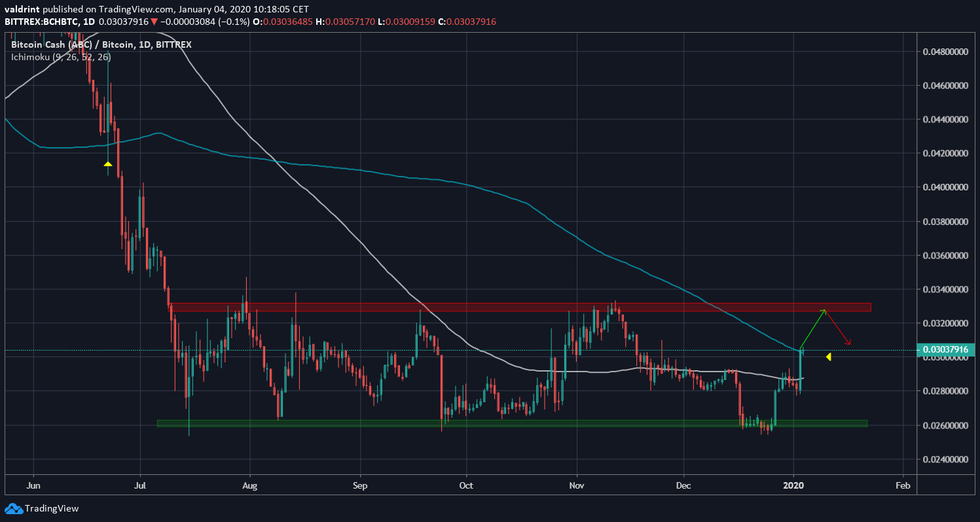
Task: Hide the Bitcoin Cash chart title legend
Action: point(100,44)
